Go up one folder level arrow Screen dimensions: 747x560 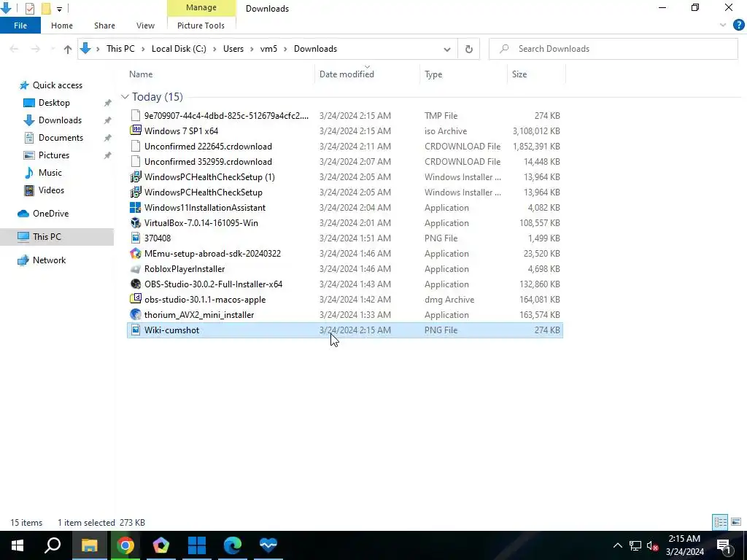click(68, 49)
